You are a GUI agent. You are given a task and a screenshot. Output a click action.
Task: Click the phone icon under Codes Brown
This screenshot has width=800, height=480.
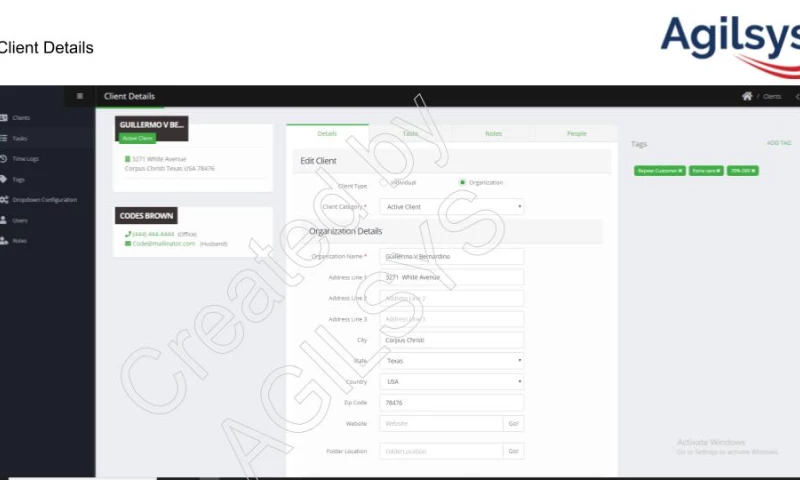128,234
